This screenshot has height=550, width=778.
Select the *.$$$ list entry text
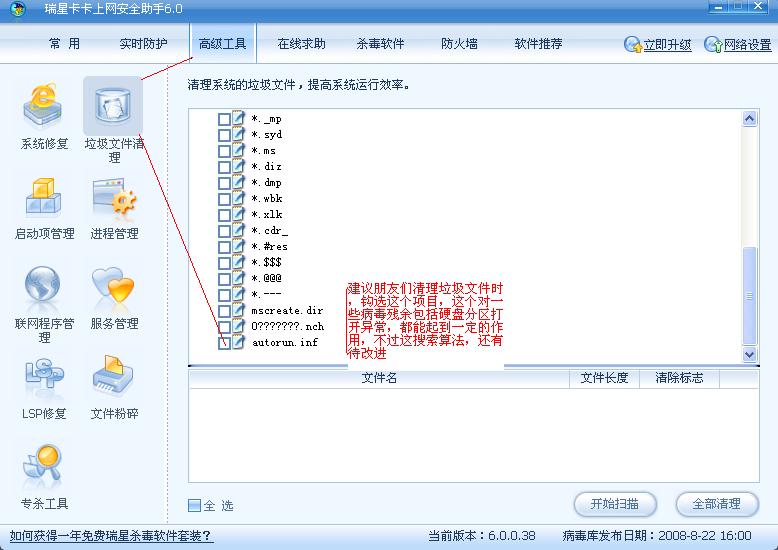[x=266, y=262]
